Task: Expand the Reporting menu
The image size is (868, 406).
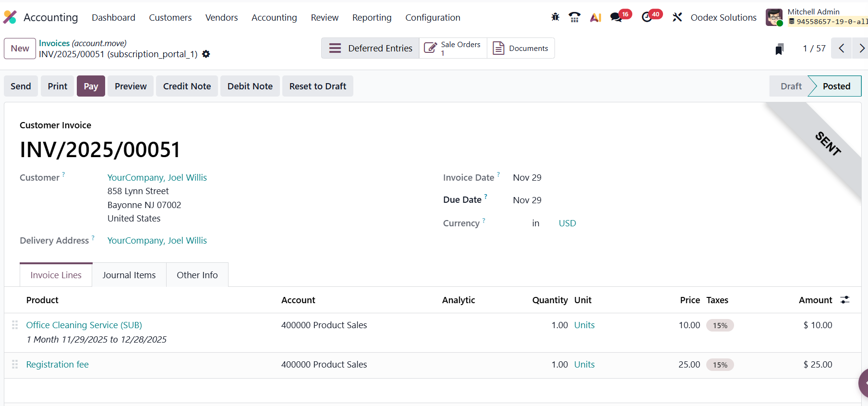Action: [372, 17]
